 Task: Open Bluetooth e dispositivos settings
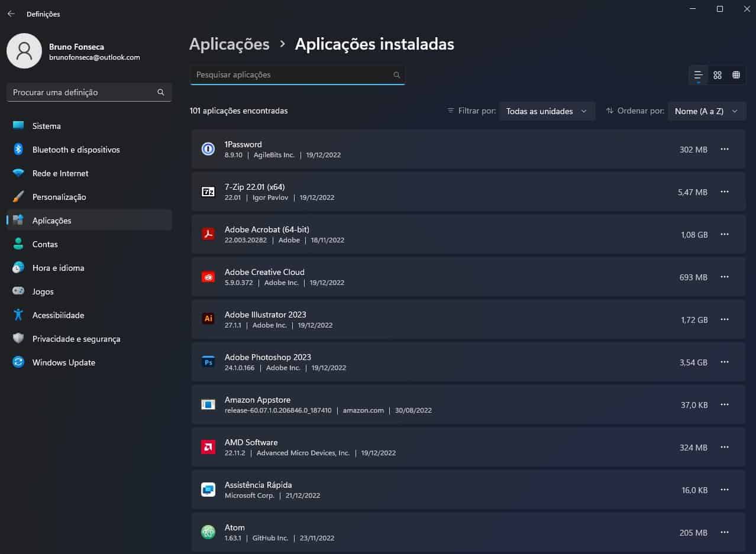pos(89,150)
